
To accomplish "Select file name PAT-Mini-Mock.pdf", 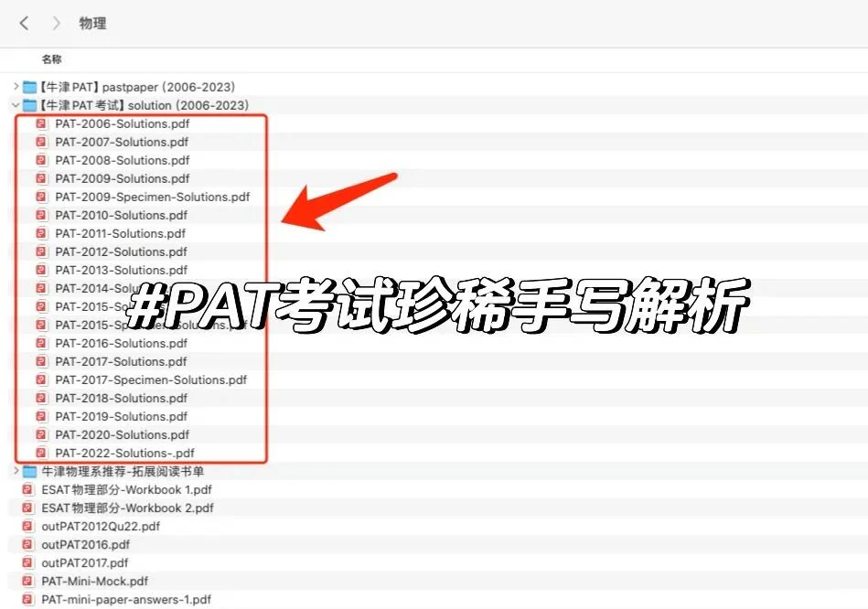I will pyautogui.click(x=94, y=581).
